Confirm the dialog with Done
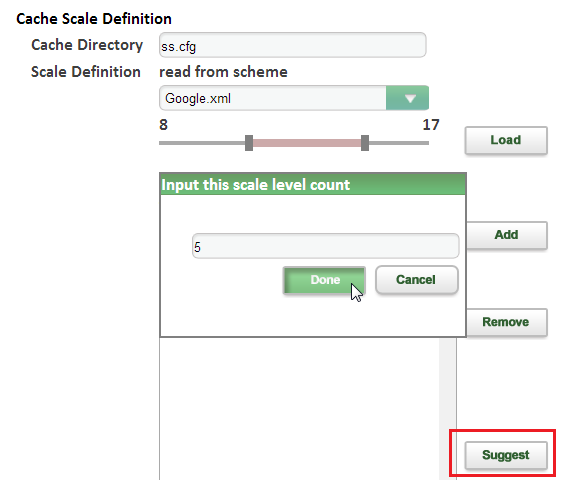The height and width of the screenshot is (480, 561). click(324, 280)
